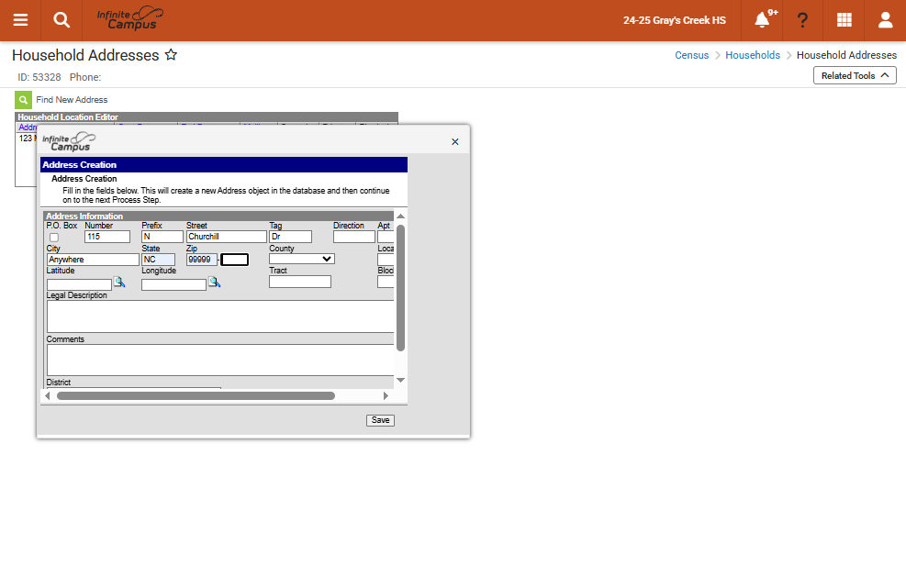Click the Tract input field

(300, 282)
